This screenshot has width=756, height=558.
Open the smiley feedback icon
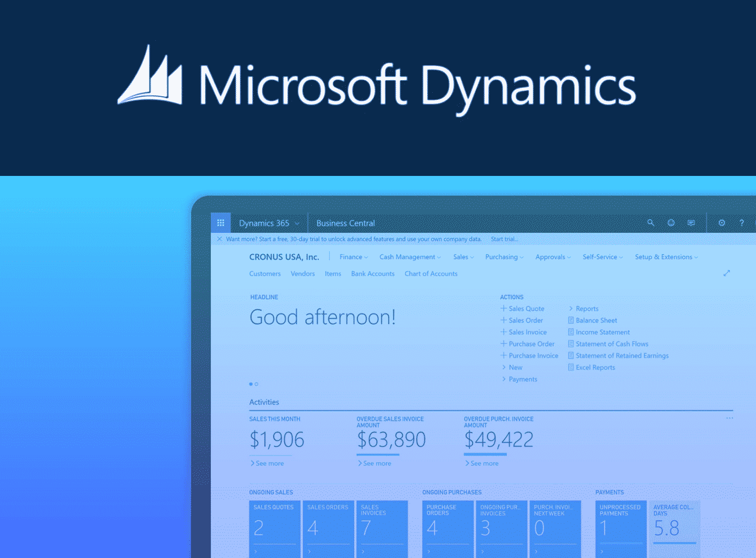(x=671, y=223)
